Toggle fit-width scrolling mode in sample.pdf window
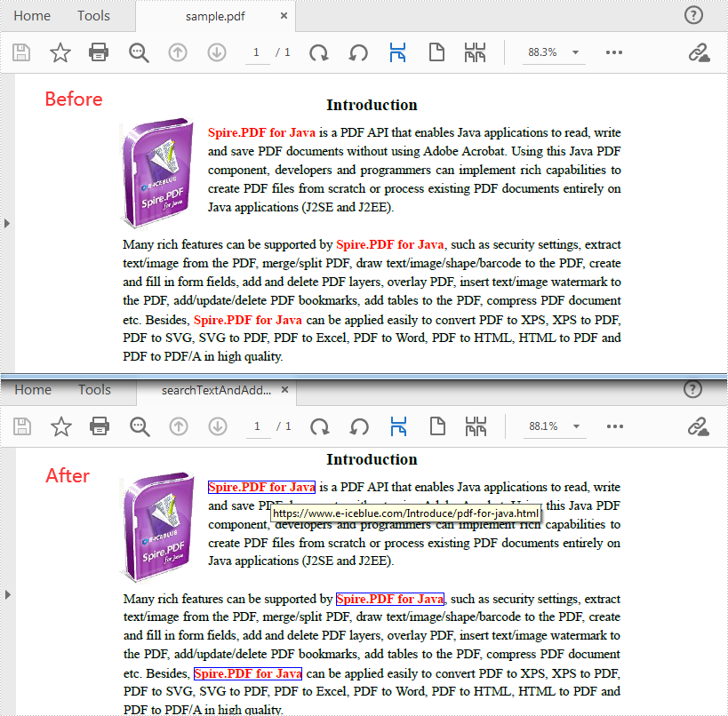This screenshot has width=728, height=716. [x=398, y=52]
